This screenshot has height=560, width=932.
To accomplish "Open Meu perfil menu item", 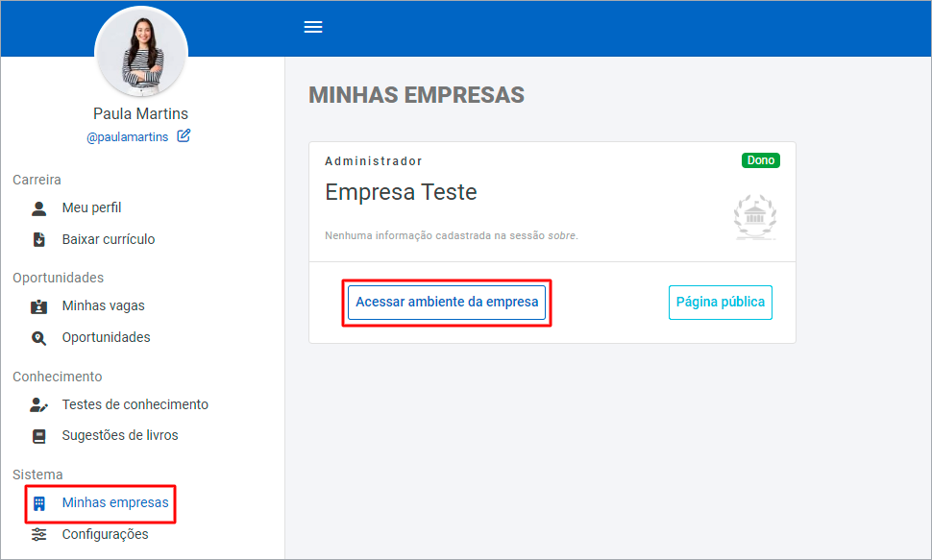I will click(x=91, y=208).
